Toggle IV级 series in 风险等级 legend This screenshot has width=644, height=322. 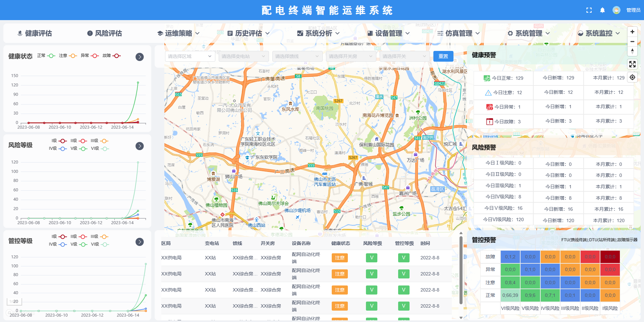coord(58,148)
